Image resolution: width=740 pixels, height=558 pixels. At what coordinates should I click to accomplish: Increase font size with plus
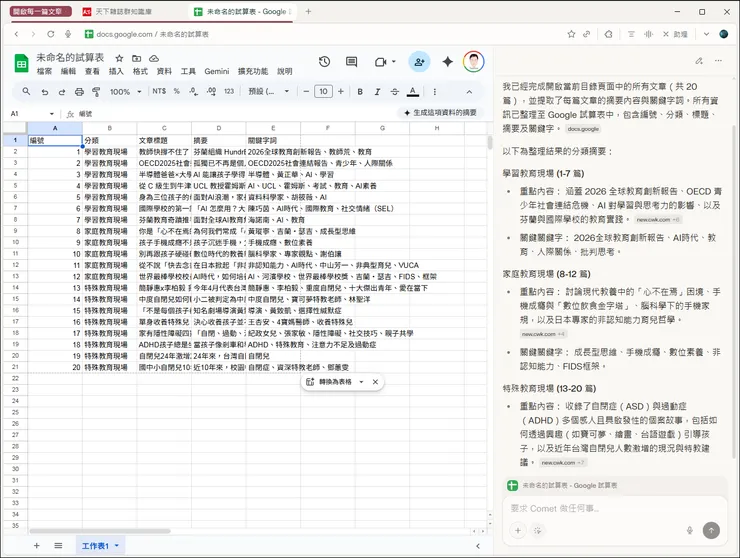(x=341, y=92)
